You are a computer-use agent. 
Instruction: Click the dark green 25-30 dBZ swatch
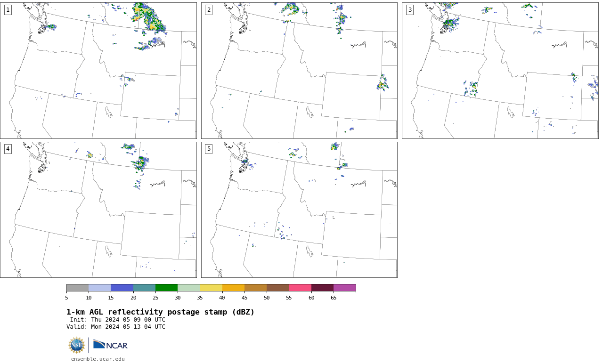point(166,288)
